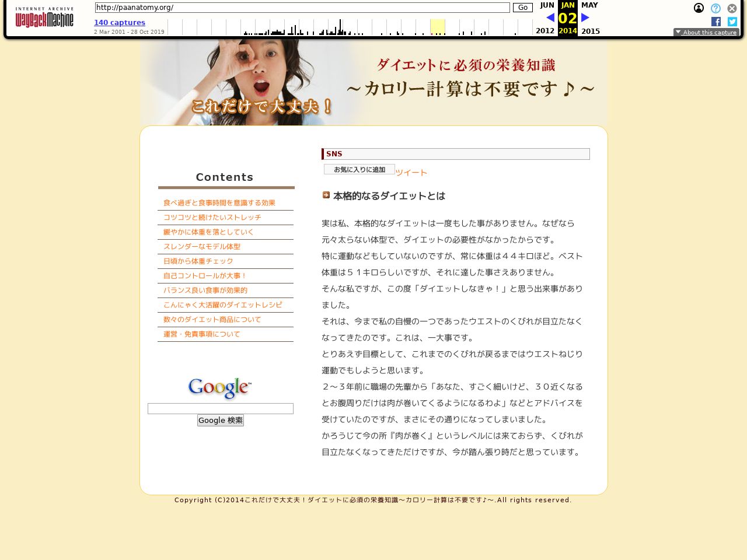Share this capture via the Facebook icon

pyautogui.click(x=715, y=22)
